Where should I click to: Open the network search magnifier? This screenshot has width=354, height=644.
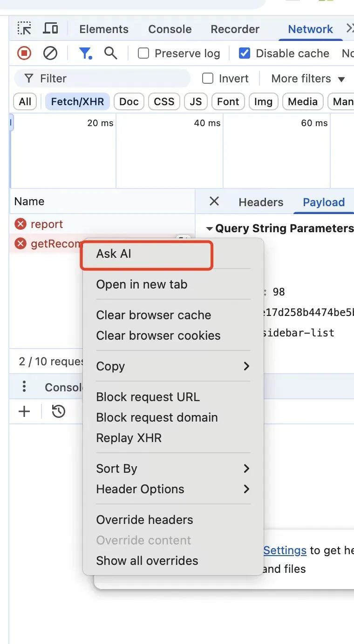point(110,54)
